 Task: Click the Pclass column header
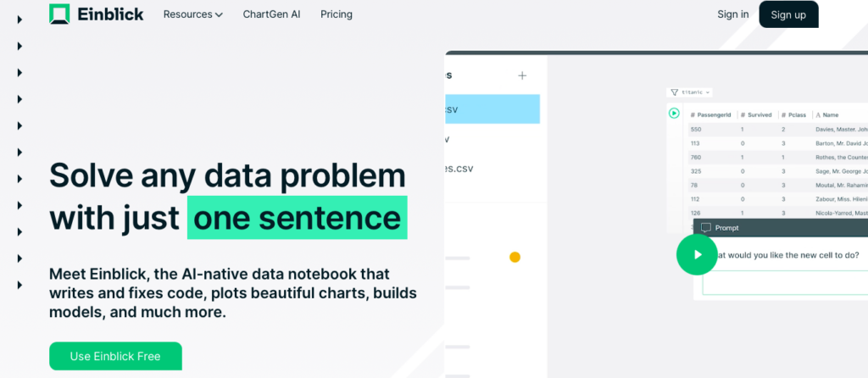pyautogui.click(x=794, y=114)
